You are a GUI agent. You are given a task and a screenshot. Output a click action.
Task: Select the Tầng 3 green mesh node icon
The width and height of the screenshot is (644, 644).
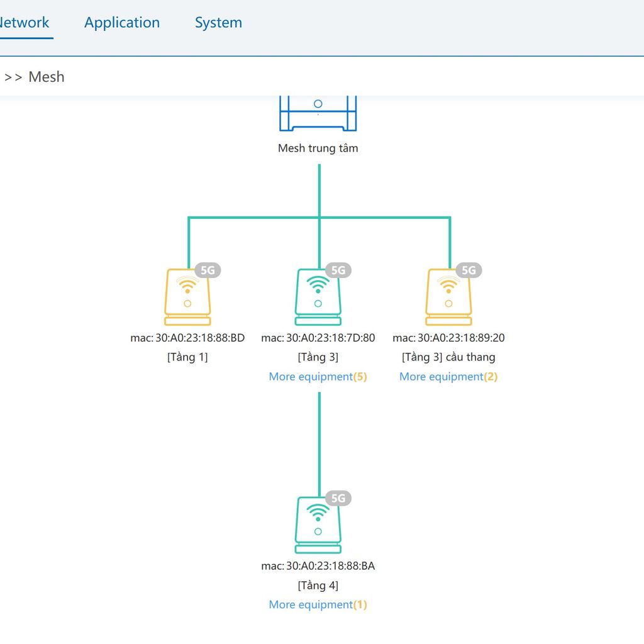tap(318, 297)
